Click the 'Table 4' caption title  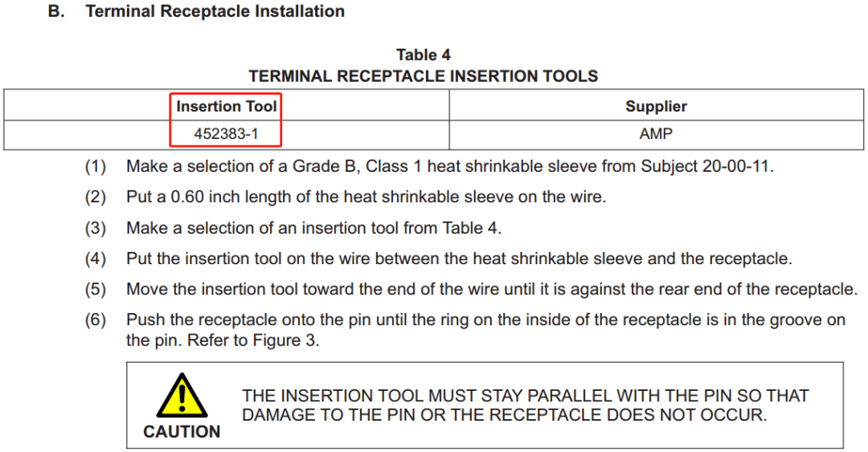[x=424, y=55]
